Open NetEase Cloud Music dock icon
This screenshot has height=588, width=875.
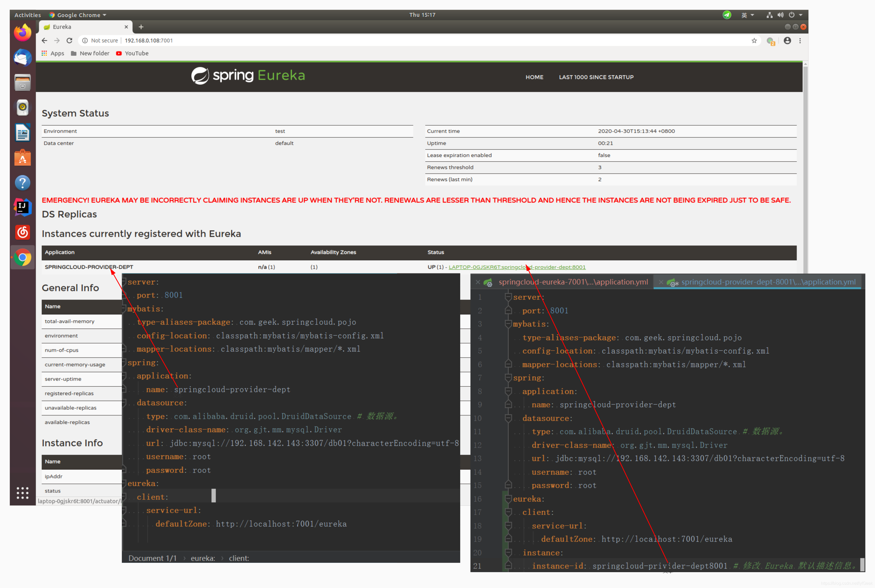23,233
